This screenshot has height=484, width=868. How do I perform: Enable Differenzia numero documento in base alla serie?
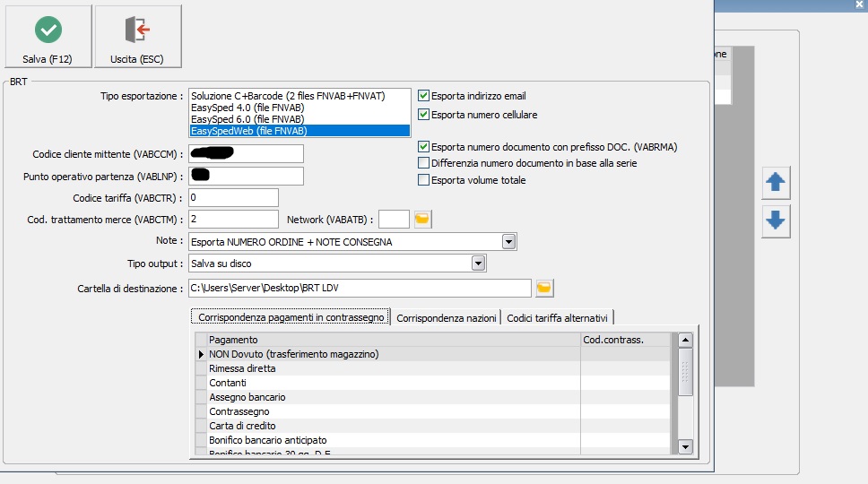tap(423, 163)
